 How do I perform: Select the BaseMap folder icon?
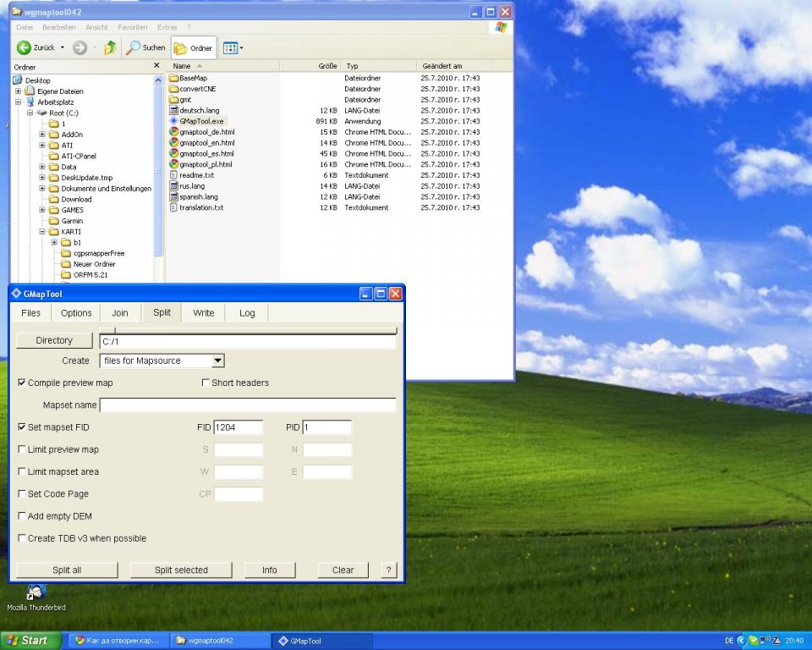point(173,78)
